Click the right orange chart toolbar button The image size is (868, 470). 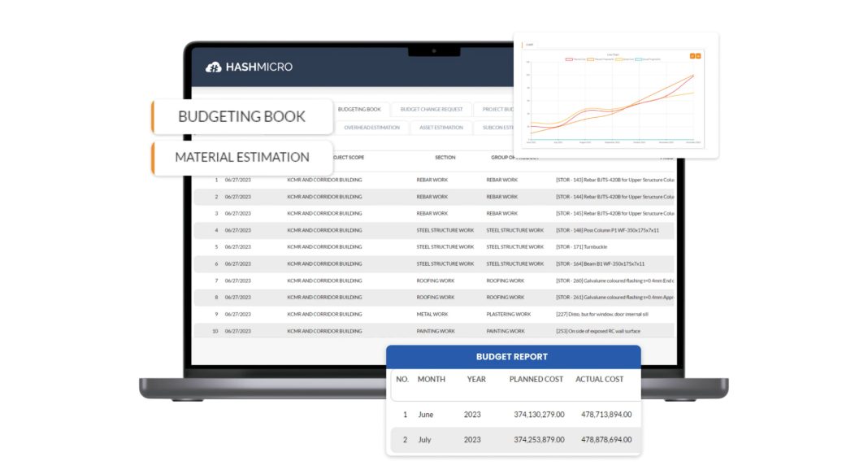click(x=698, y=56)
